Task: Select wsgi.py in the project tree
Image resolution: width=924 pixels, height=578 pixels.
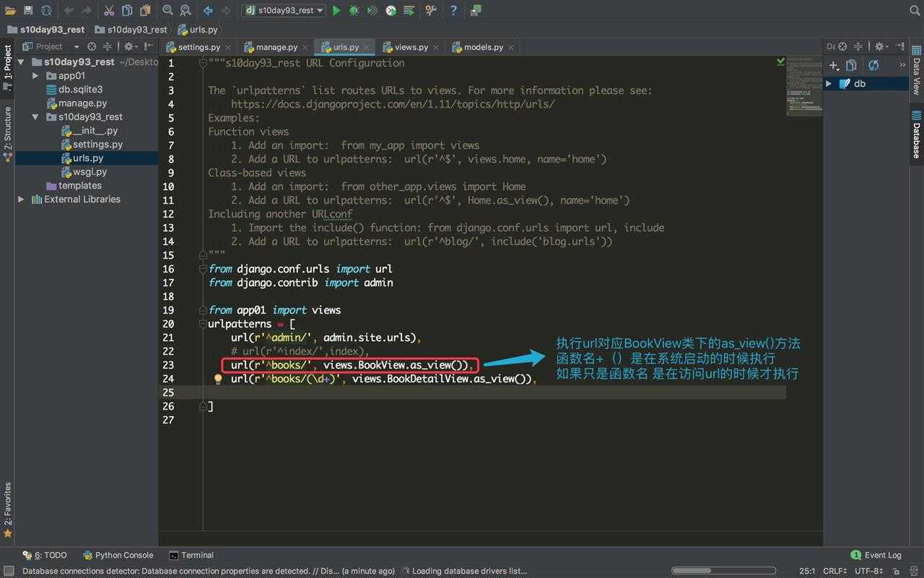Action: (90, 171)
